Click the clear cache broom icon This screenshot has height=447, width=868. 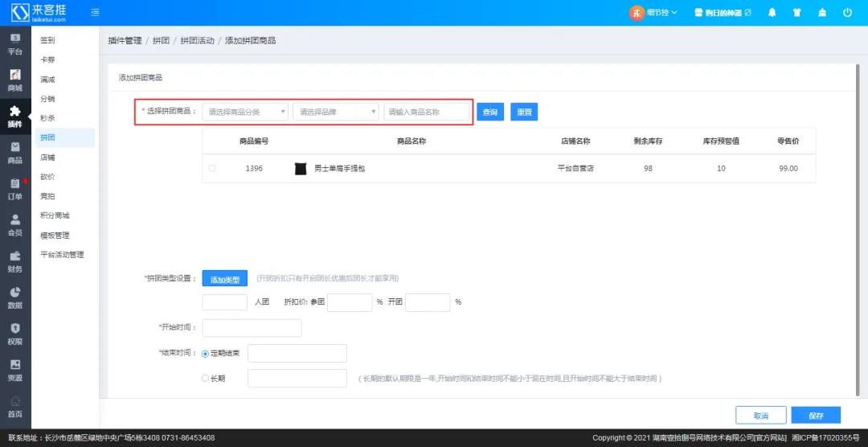click(822, 12)
